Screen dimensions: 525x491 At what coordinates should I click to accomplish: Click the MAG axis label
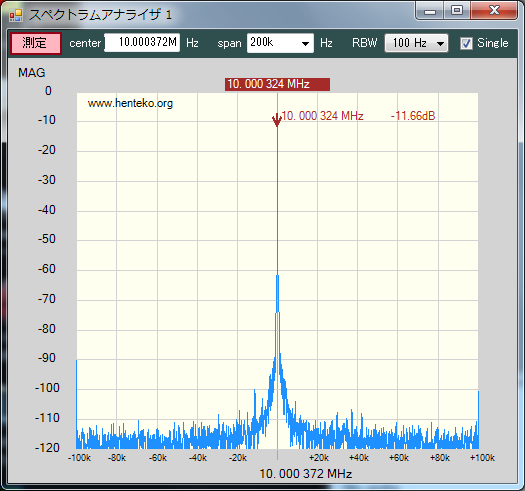coord(32,73)
